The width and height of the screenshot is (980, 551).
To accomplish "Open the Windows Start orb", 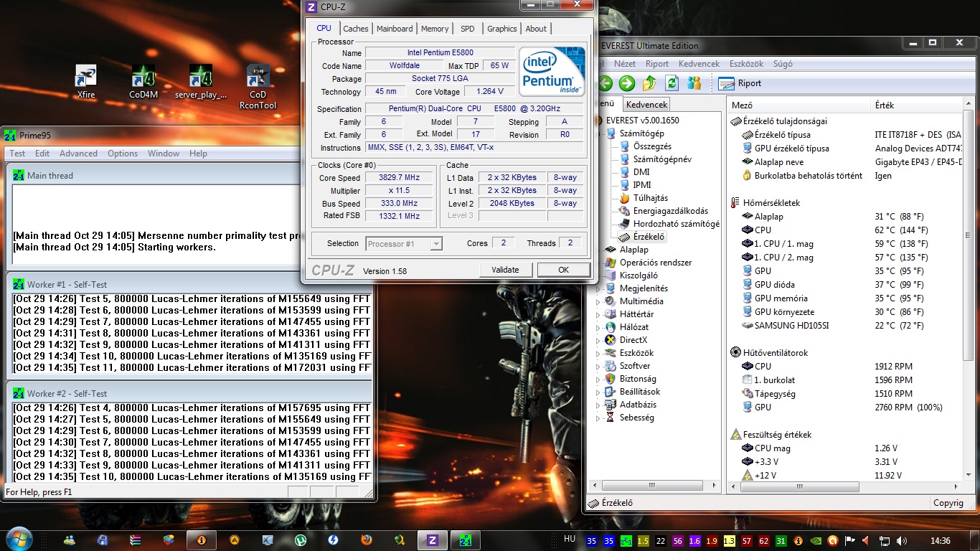I will [x=19, y=540].
